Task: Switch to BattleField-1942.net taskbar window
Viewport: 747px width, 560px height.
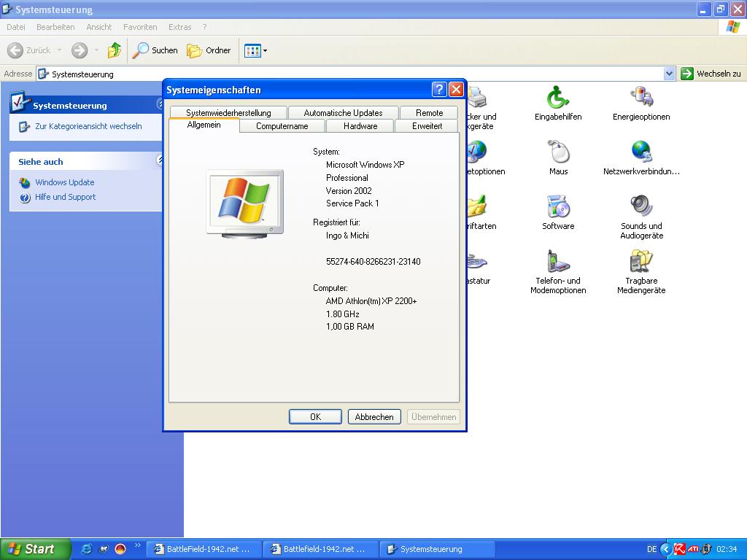Action: pos(204,549)
